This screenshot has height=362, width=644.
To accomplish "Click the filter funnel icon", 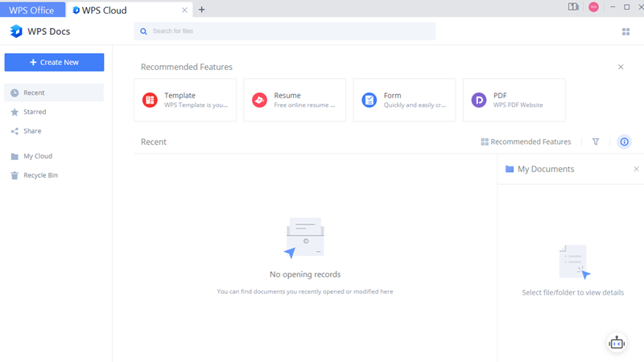I will (x=596, y=142).
